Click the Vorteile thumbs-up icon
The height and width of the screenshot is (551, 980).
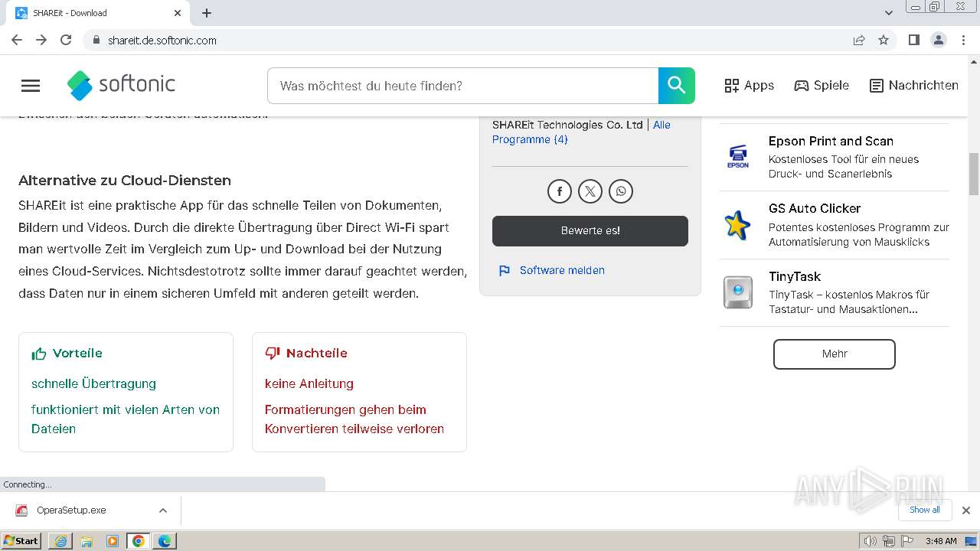point(39,354)
